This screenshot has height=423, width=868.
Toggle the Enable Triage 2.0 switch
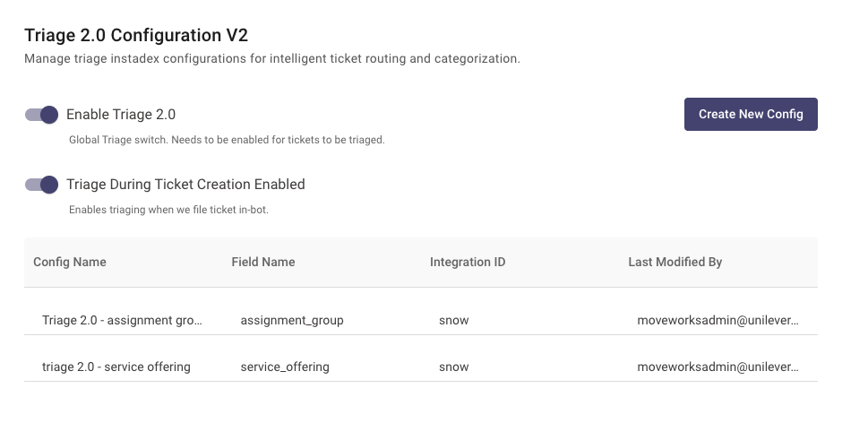pyautogui.click(x=41, y=115)
